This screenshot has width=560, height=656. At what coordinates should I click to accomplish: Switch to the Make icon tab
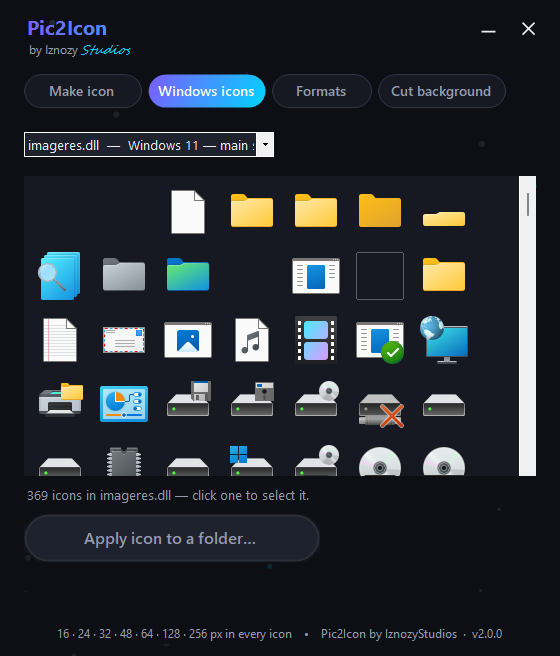click(83, 91)
